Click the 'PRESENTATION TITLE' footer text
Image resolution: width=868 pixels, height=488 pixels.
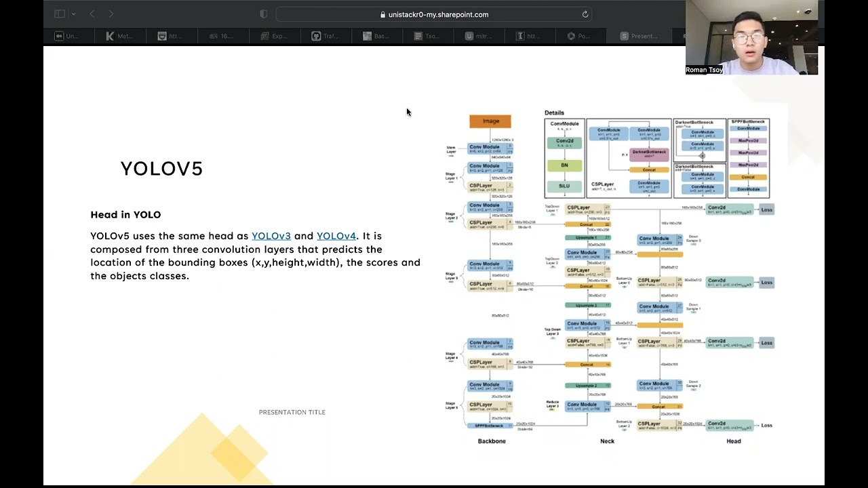[x=292, y=412]
